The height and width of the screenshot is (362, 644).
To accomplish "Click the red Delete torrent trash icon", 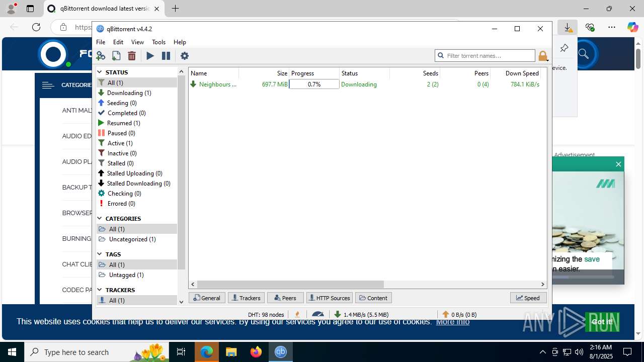I will (x=132, y=56).
